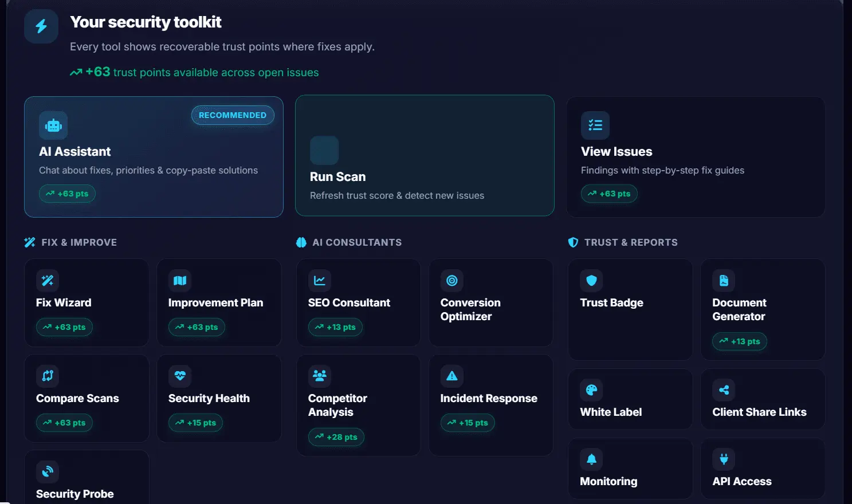Click the View Issues checklist icon
This screenshot has width=852, height=504.
click(595, 125)
